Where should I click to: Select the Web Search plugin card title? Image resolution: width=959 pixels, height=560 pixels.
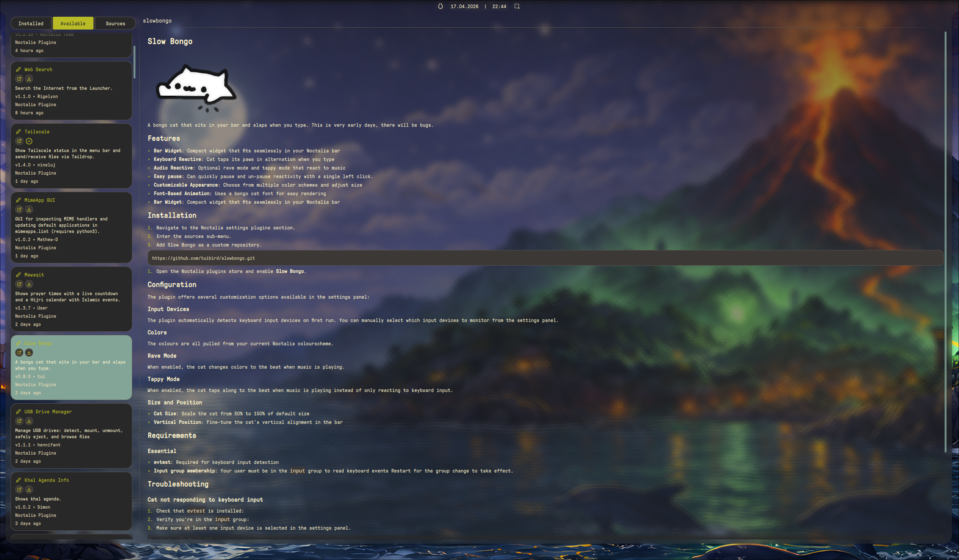pos(38,70)
